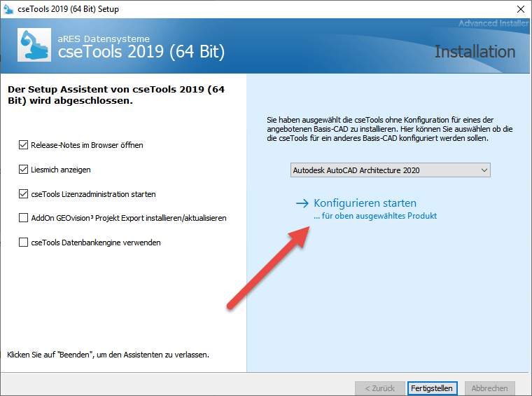Start configuration via Konfigurieren starten link
The width and height of the screenshot is (532, 396).
365,203
